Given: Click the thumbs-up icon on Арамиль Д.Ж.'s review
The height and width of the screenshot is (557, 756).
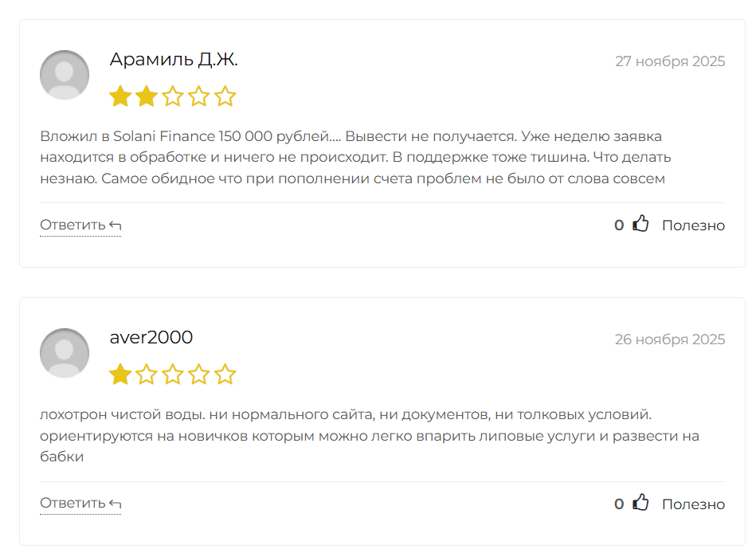Looking at the screenshot, I should 640,225.
